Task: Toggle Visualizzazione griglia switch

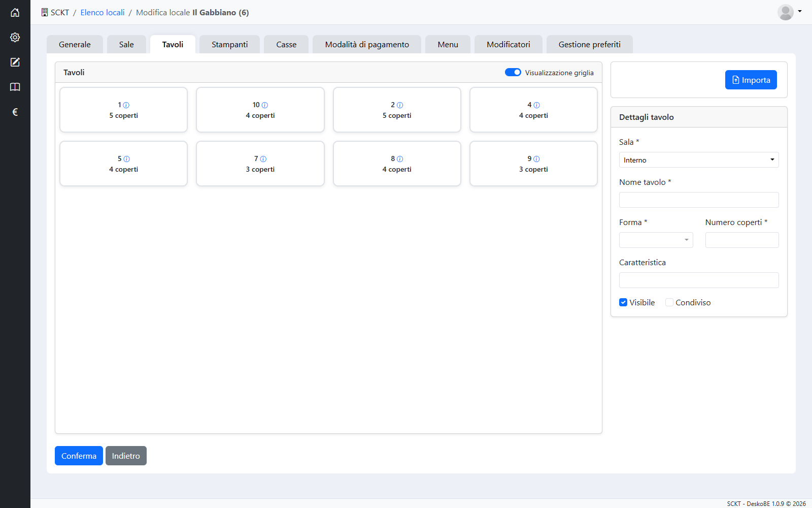Action: click(513, 72)
